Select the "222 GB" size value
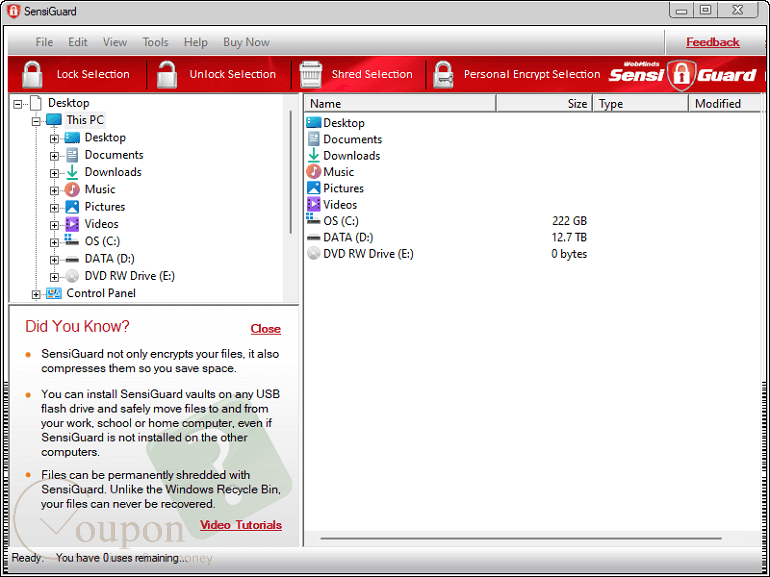The image size is (770, 577). coord(569,221)
